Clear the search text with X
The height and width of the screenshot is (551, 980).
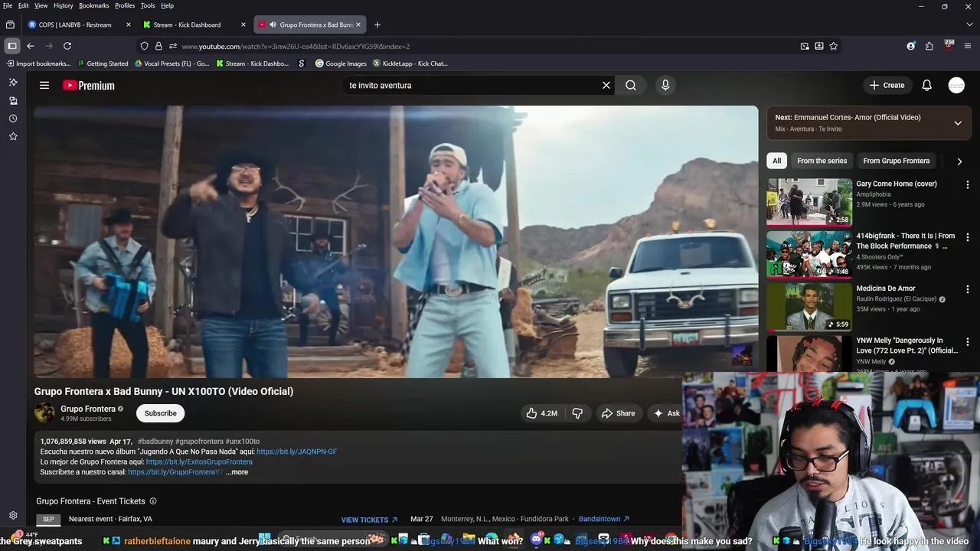click(x=606, y=85)
